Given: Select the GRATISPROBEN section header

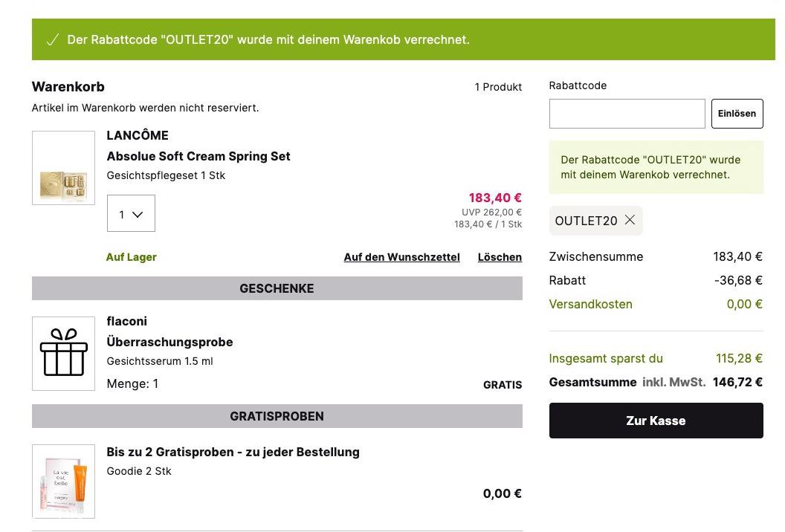Looking at the screenshot, I should pos(277,416).
